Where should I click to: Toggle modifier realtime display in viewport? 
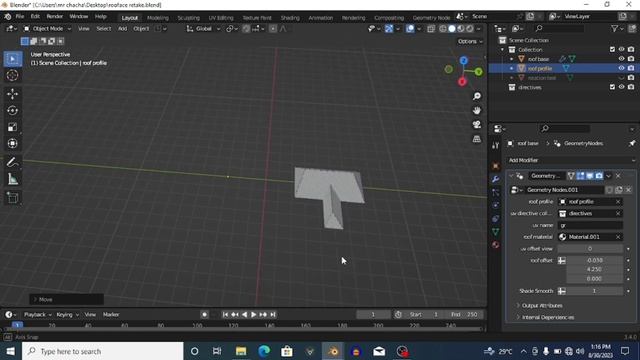pyautogui.click(x=590, y=176)
